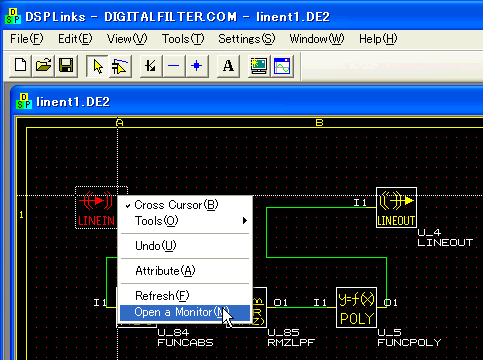Open the Settings(S) menu
The height and width of the screenshot is (360, 483).
247,39
